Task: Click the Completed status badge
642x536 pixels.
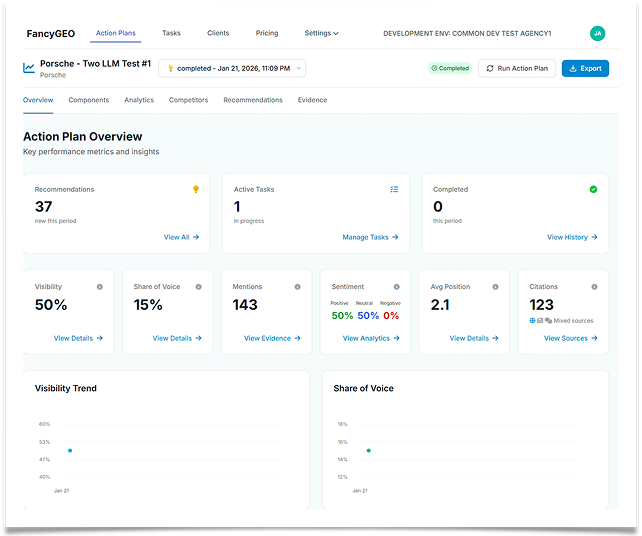Action: pos(450,68)
